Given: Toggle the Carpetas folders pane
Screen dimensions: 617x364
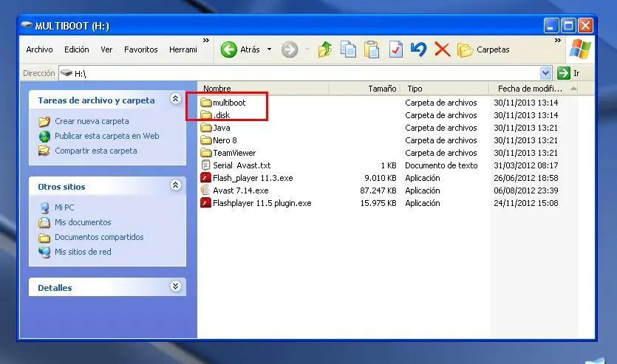Looking at the screenshot, I should click(484, 49).
